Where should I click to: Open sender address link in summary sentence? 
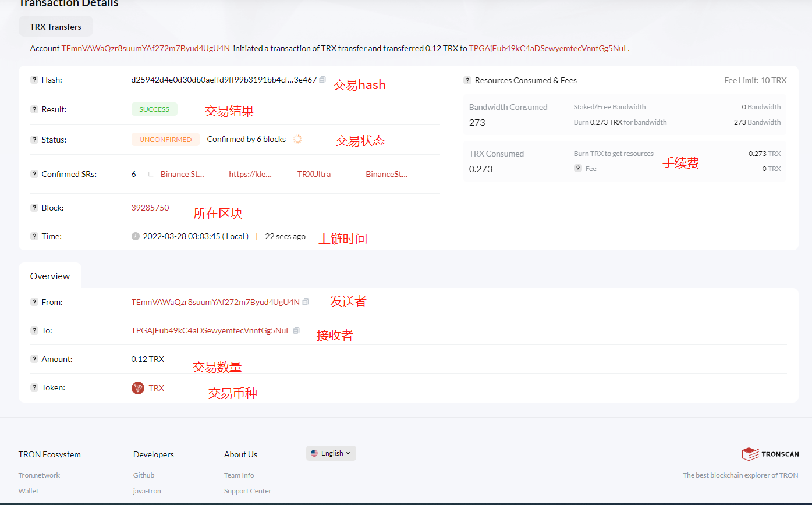coord(146,48)
